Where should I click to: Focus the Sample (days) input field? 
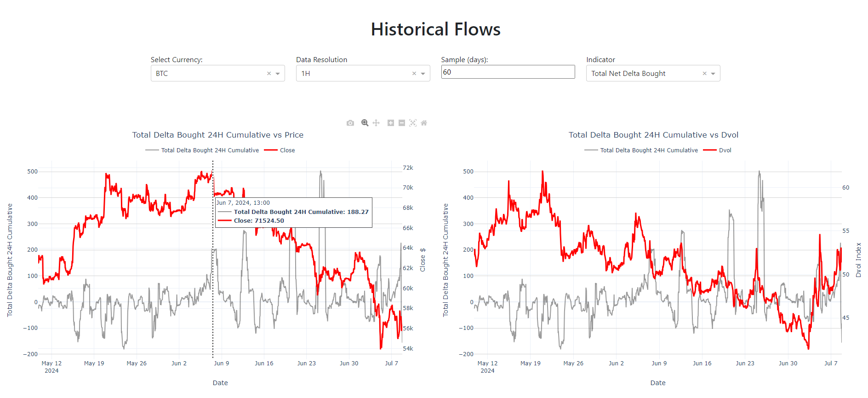click(x=508, y=72)
